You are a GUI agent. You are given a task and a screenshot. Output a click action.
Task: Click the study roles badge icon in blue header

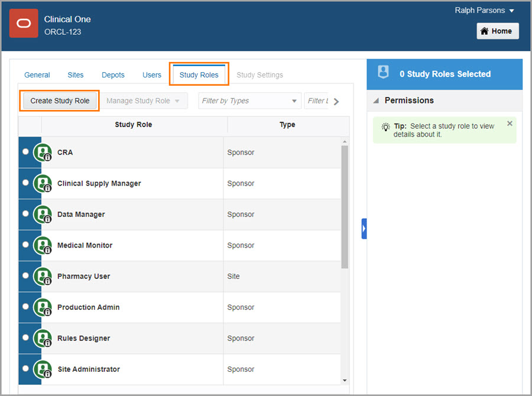384,73
